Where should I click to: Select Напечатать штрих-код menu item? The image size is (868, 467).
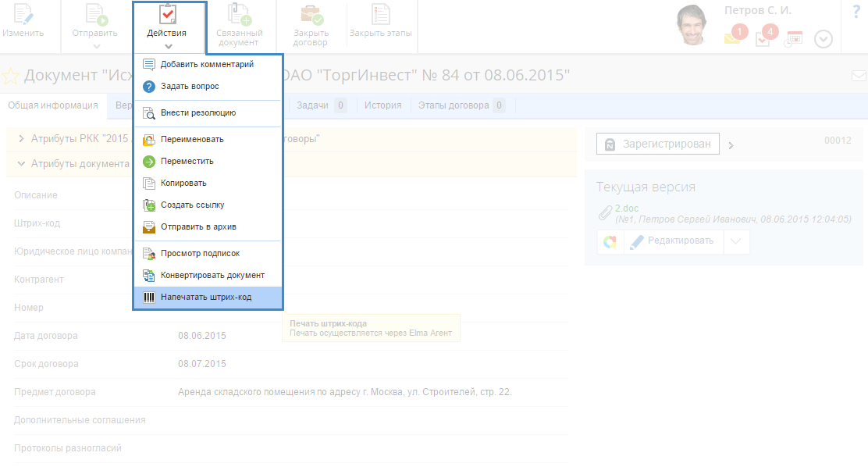click(x=208, y=298)
